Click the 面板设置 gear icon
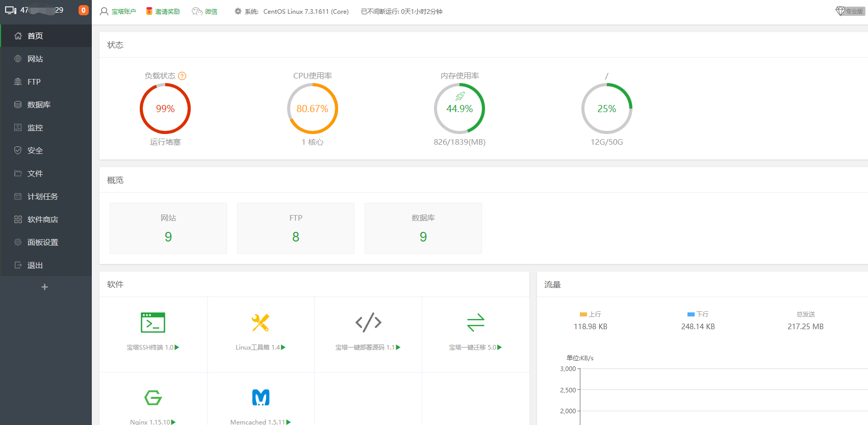The height and width of the screenshot is (425, 868). (18, 242)
